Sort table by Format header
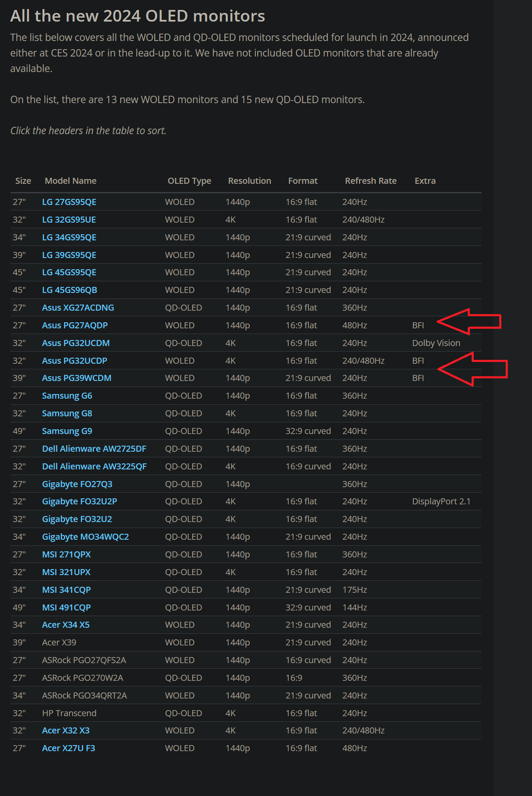The image size is (532, 796). (x=303, y=181)
